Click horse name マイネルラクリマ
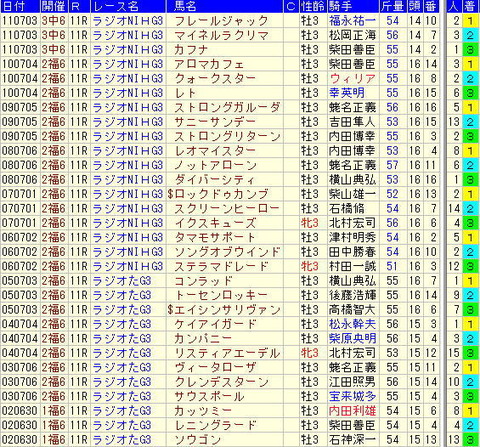This screenshot has height=447, width=480. pyautogui.click(x=221, y=35)
